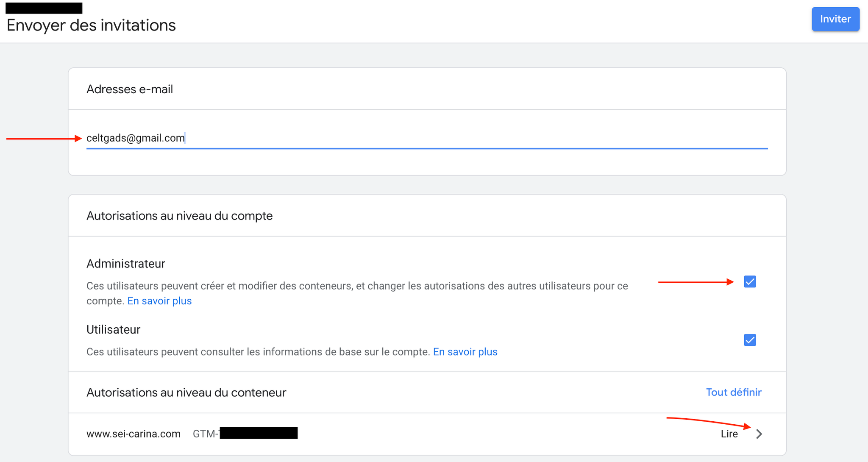Select the www.sei-carina.com container row
Viewport: 868px width, 462px height.
(x=134, y=434)
